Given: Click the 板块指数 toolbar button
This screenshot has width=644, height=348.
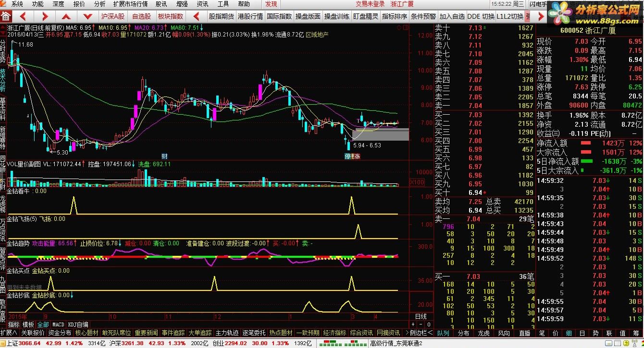Looking at the screenshot, I should pos(171,16).
